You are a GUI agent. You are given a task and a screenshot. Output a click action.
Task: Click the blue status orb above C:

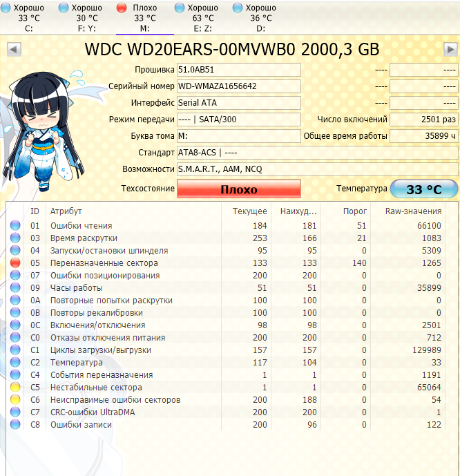click(6, 8)
